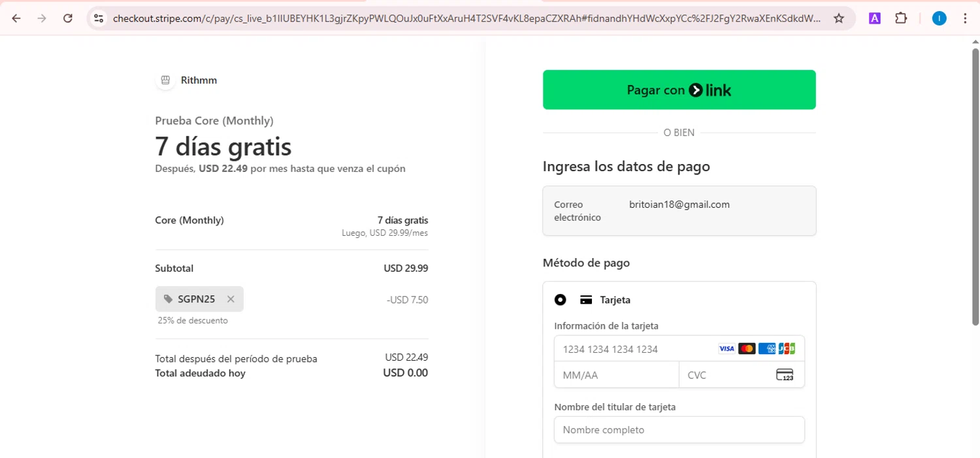The image size is (980, 458).
Task: Click the browser forward arrow
Action: point(42,18)
